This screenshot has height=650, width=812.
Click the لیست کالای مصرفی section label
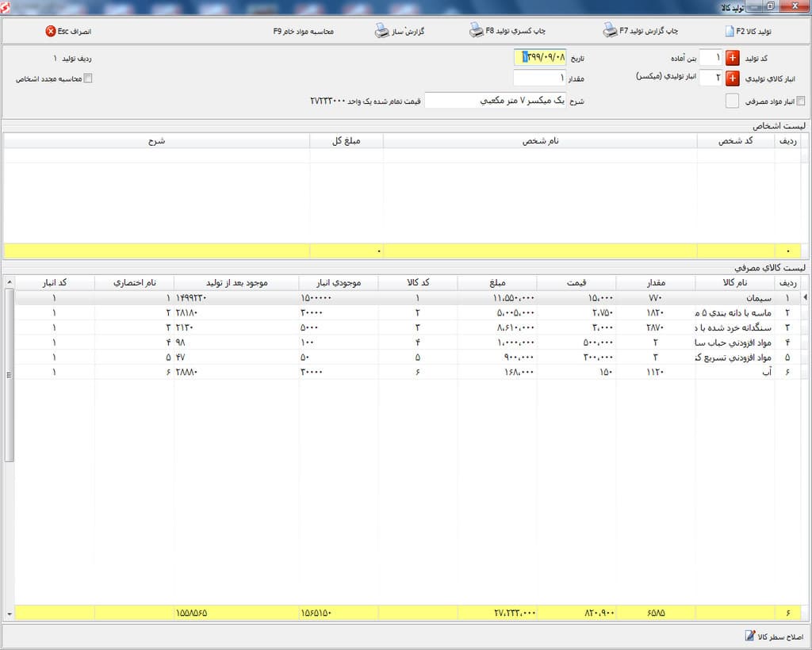click(769, 268)
